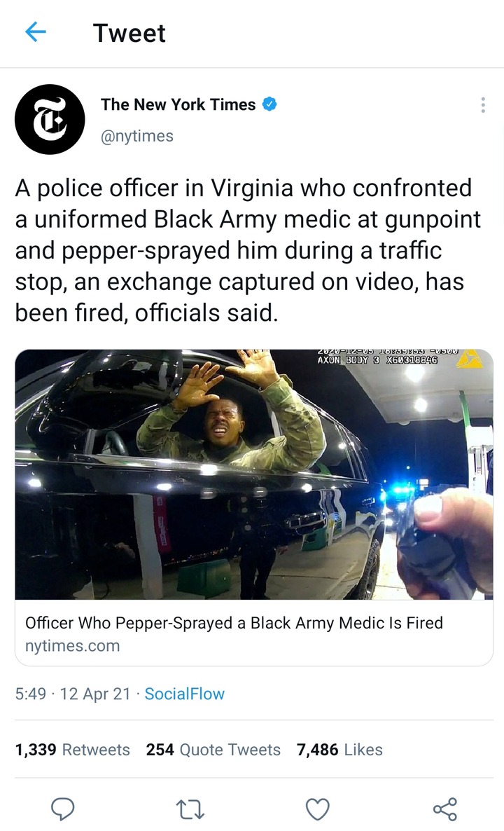Open the SocialFlow source link
This screenshot has width=504, height=831.
click(x=184, y=694)
